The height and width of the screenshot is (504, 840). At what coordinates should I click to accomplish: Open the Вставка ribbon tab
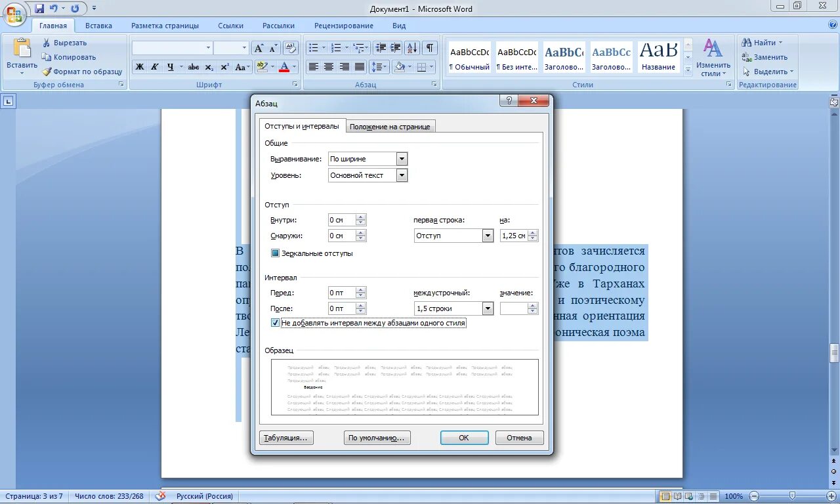tap(98, 26)
